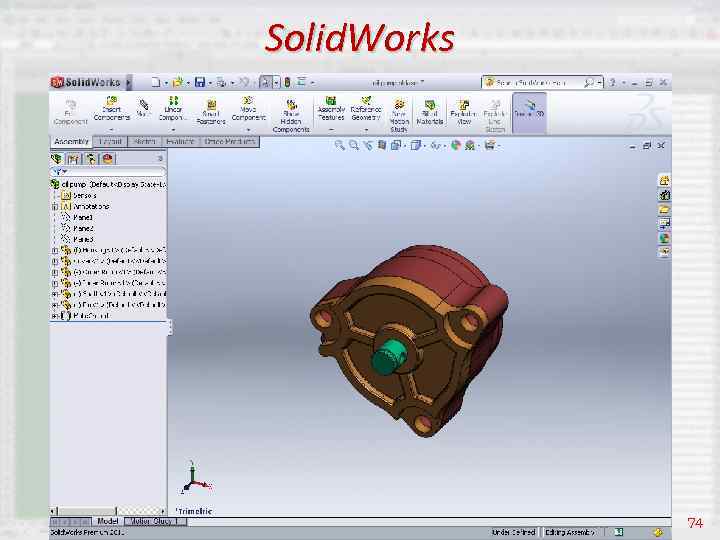Click Show Hidden Components
Image resolution: width=720 pixels, height=540 pixels.
coord(291,117)
